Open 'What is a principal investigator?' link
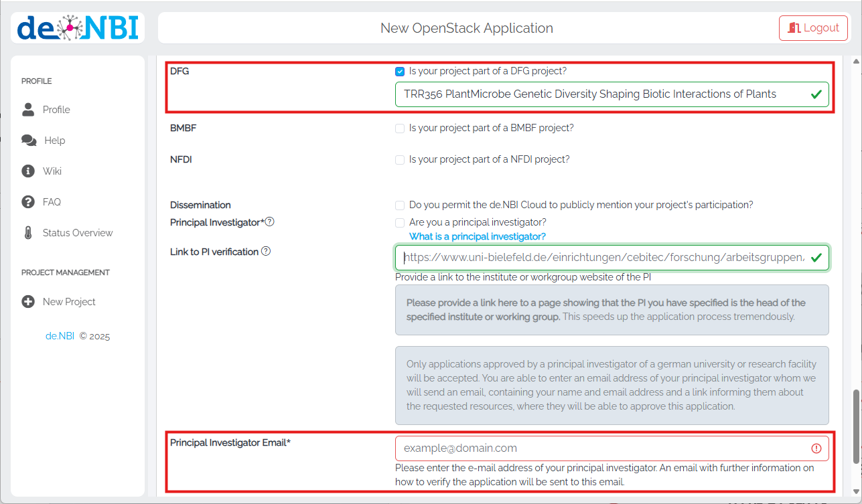 pos(478,236)
